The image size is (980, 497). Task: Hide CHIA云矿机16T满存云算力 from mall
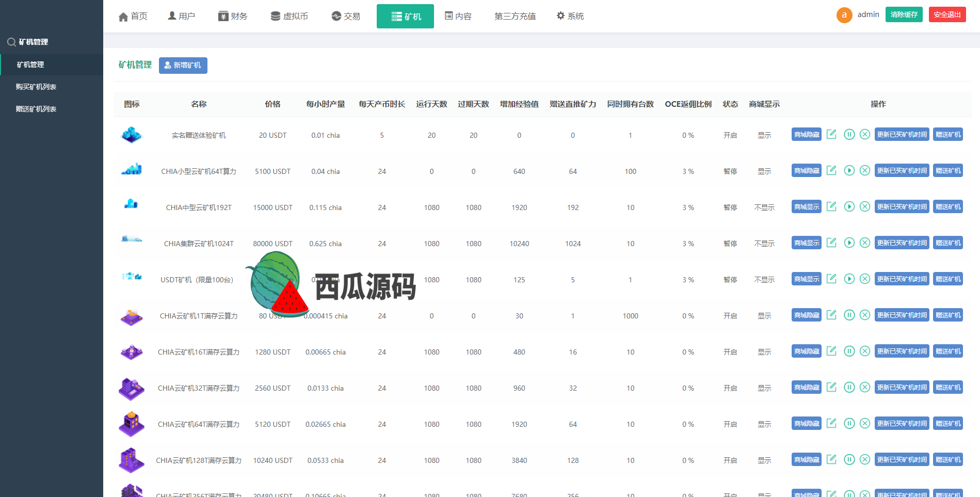[x=807, y=351]
